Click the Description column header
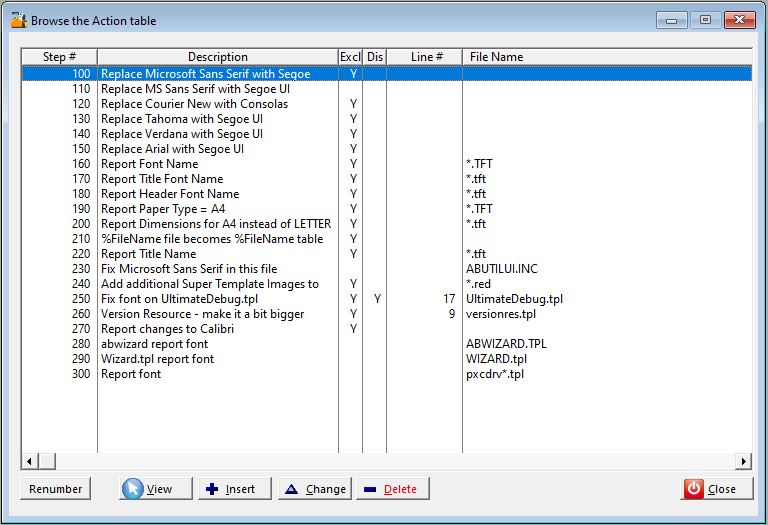 pos(217,57)
